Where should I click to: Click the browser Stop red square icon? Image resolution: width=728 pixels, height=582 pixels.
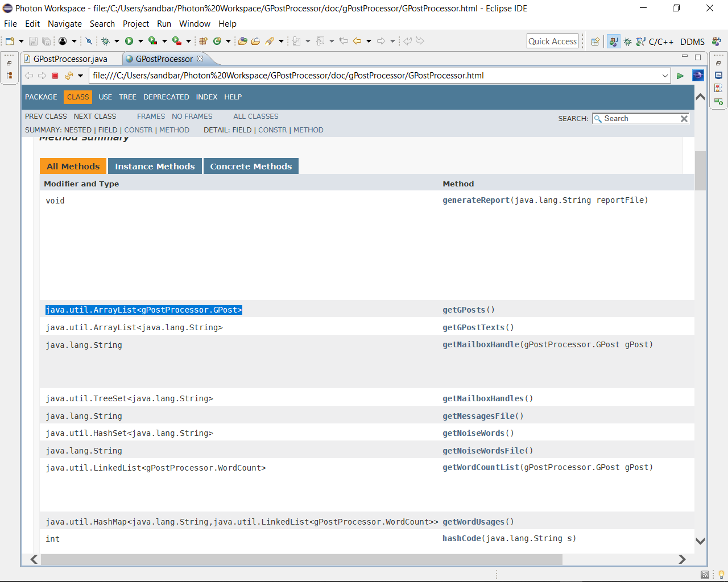pyautogui.click(x=55, y=76)
